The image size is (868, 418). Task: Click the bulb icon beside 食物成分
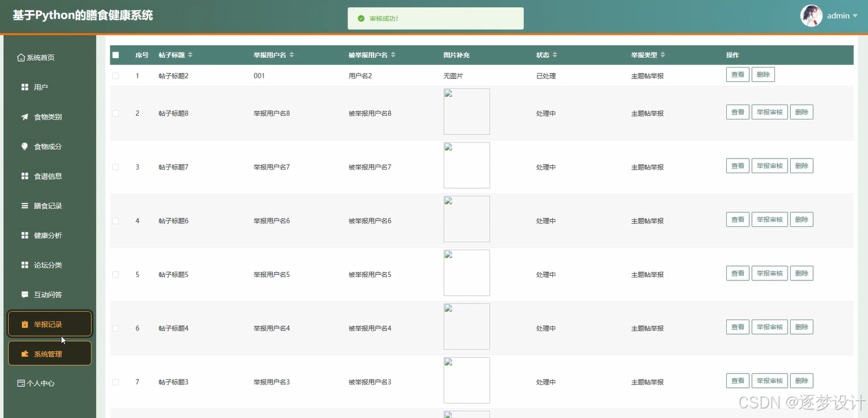[x=25, y=147]
